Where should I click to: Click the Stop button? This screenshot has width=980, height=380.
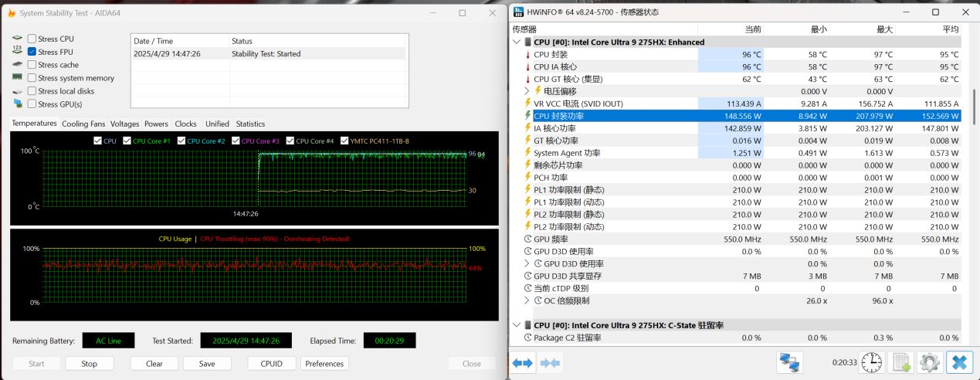(90, 363)
